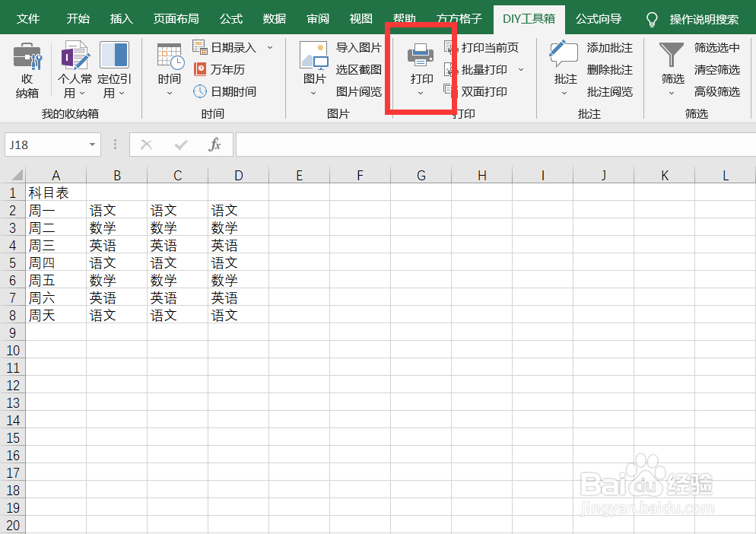Image resolution: width=756 pixels, height=534 pixels.
Task: Select cell A1 containing 科目表
Action: (56, 192)
